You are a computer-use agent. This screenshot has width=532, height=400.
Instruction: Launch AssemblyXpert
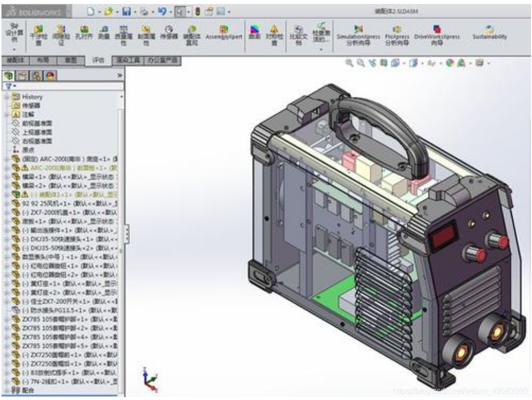[x=224, y=33]
